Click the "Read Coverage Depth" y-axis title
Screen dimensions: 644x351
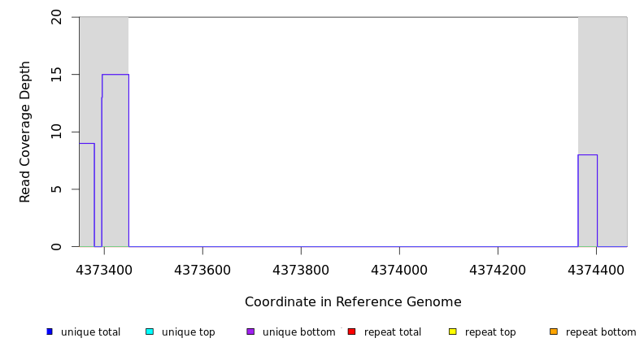25,132
